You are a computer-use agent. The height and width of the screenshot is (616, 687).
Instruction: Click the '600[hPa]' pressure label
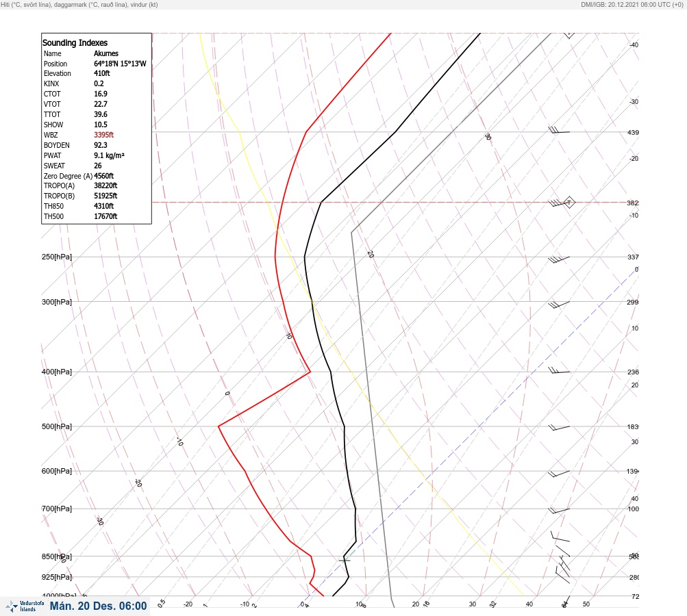(x=57, y=471)
